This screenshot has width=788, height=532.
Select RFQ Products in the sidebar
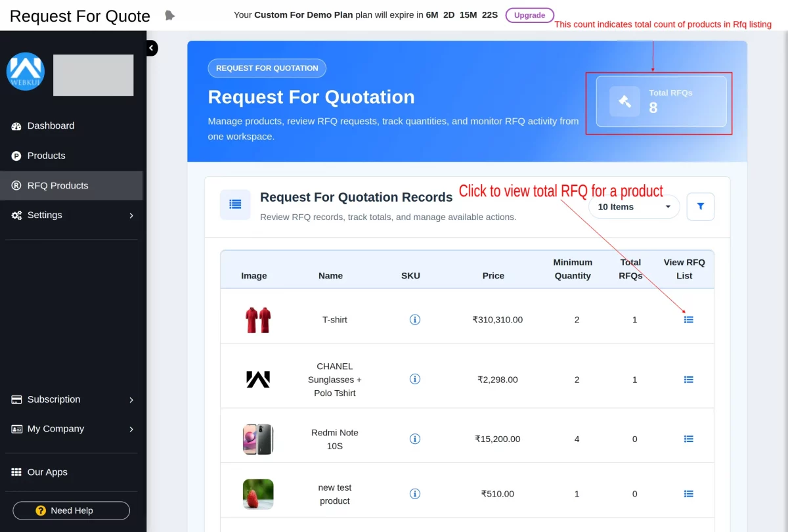[72, 186]
